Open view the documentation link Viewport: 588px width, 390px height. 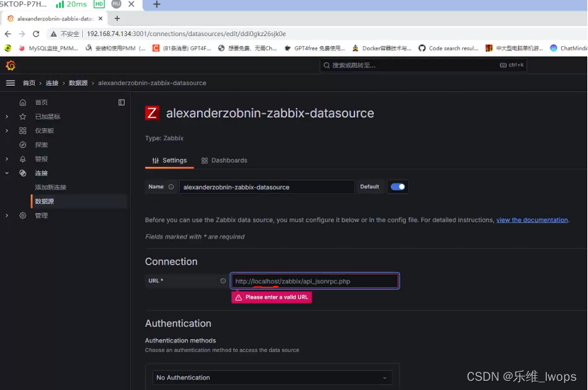532,220
